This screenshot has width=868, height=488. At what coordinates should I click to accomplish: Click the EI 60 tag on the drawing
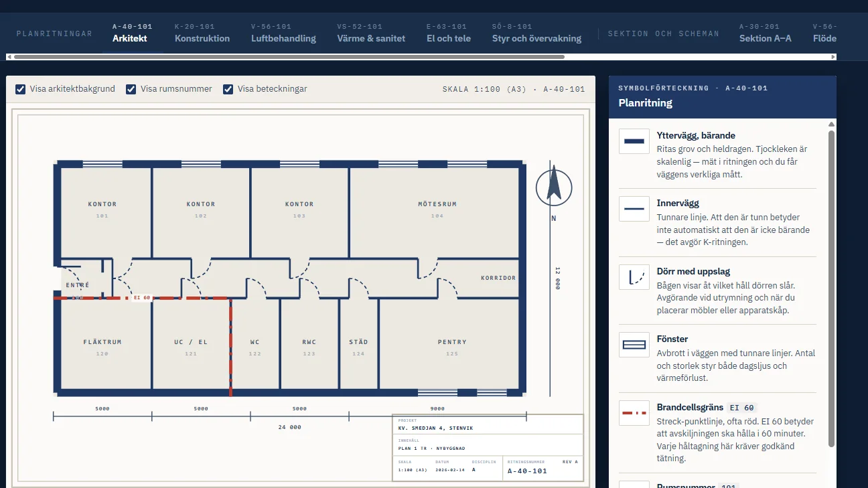point(142,298)
